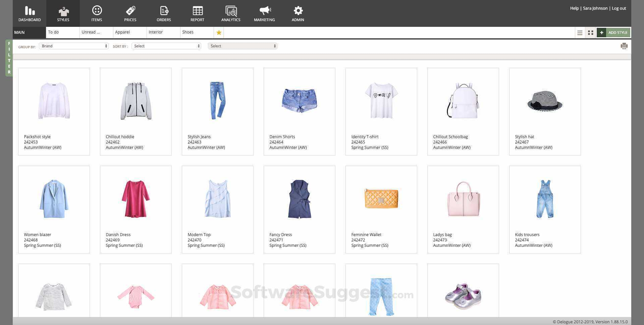Open the Stylish hat thumbnail
Image resolution: width=644 pixels, height=325 pixels.
pos(545,101)
